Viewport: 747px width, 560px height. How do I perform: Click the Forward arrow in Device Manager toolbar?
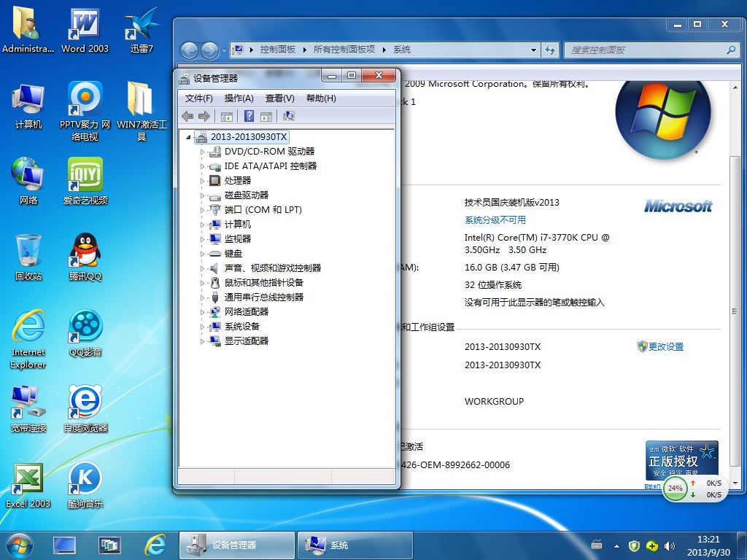point(204,116)
